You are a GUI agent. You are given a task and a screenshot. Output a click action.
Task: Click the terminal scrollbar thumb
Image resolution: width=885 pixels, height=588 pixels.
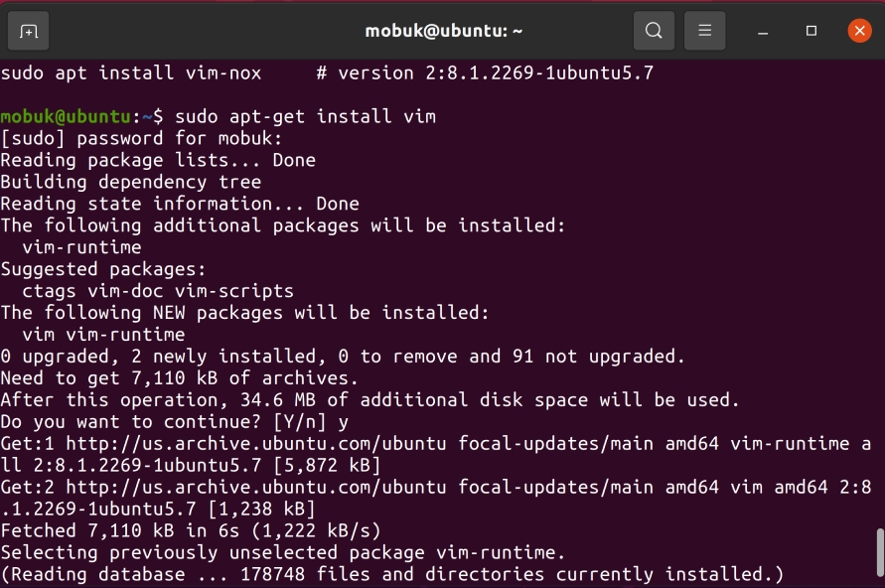click(x=879, y=553)
